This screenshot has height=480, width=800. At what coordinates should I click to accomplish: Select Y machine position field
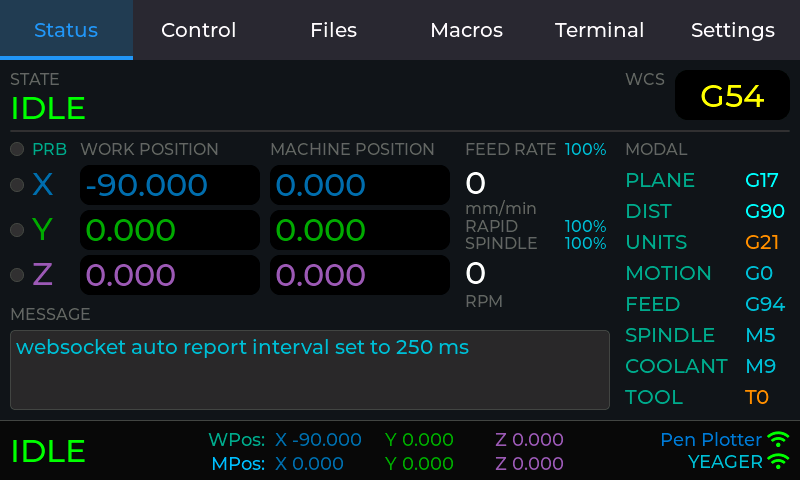pyautogui.click(x=360, y=230)
